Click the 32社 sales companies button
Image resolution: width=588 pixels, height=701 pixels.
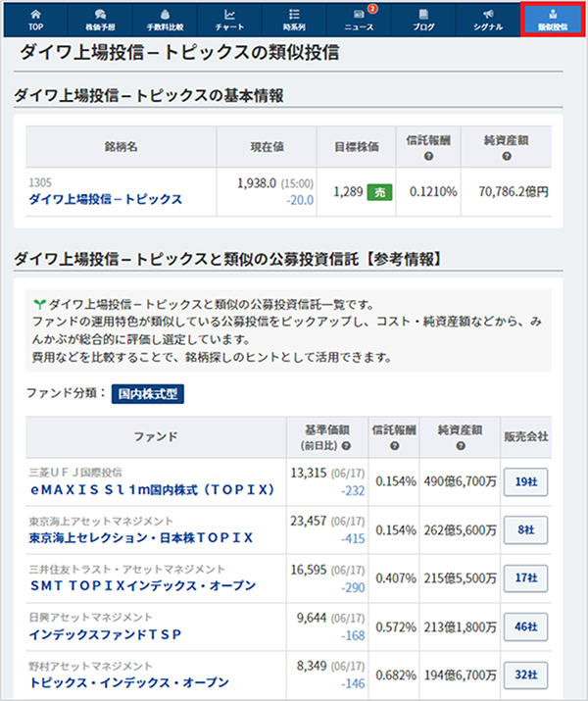pyautogui.click(x=526, y=675)
